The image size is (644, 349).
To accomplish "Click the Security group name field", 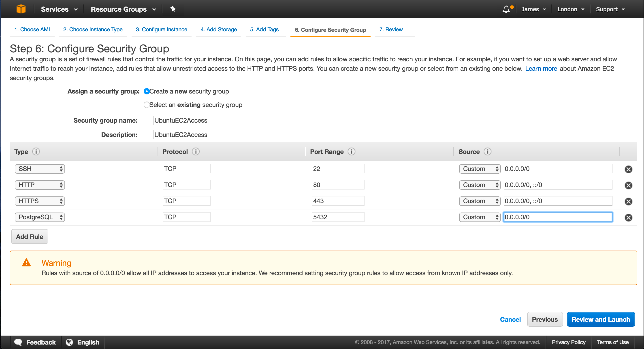I will (x=266, y=120).
